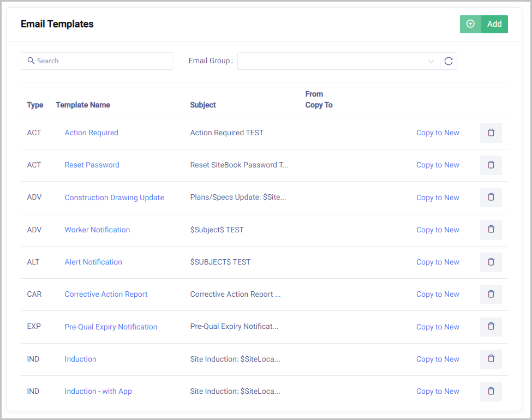
Task: Delete the Action Required template via trash icon
Action: 491,133
